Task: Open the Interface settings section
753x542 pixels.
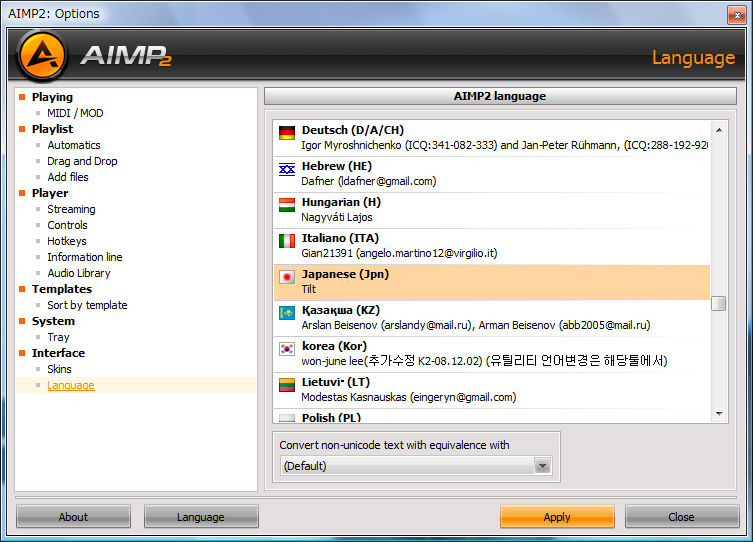Action: coord(58,353)
